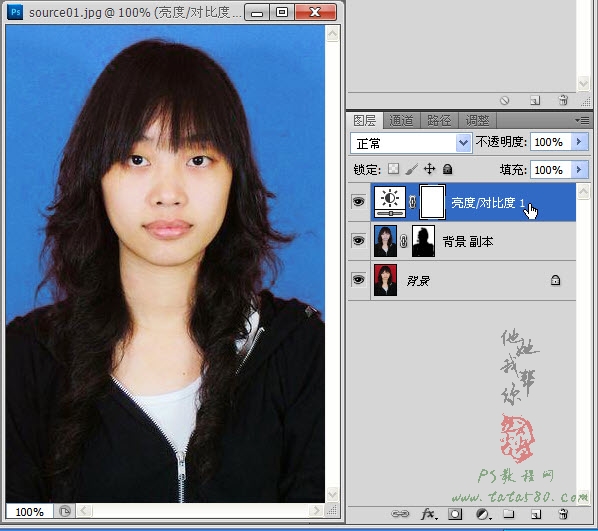The width and height of the screenshot is (598, 531).
Task: Minimize the source01.jpg document window
Action: (x=257, y=12)
